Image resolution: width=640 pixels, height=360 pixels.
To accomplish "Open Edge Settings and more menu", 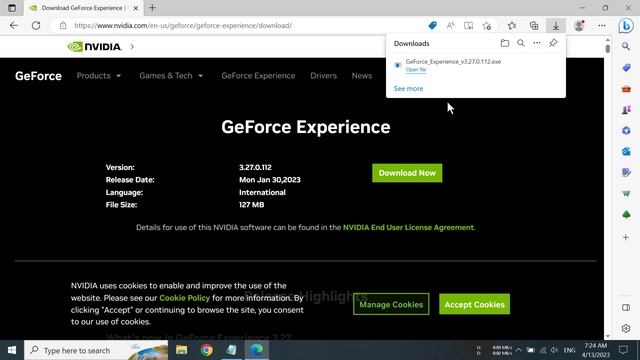I will [x=602, y=25].
